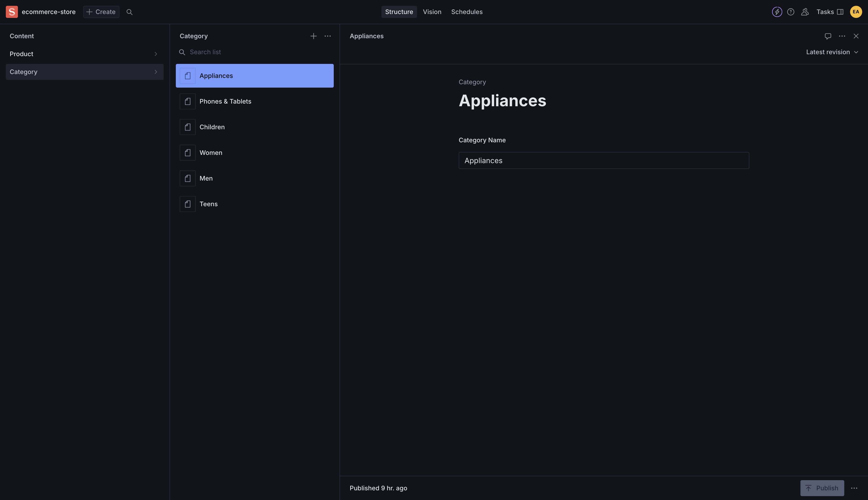Click the Search list field
Image resolution: width=868 pixels, height=500 pixels.
[x=258, y=52]
